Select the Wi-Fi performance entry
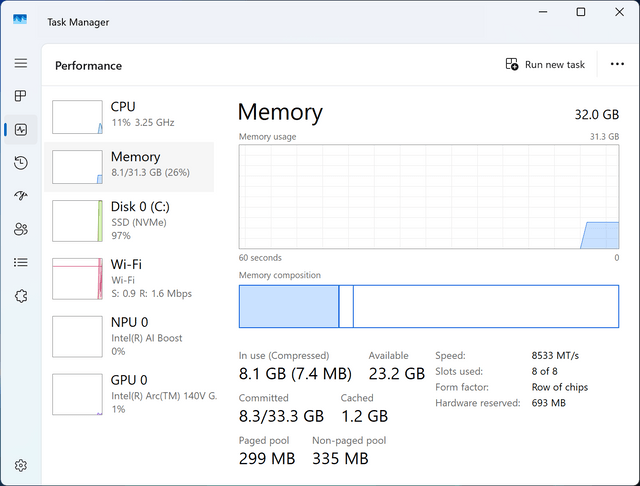Image resolution: width=640 pixels, height=486 pixels. click(x=129, y=279)
